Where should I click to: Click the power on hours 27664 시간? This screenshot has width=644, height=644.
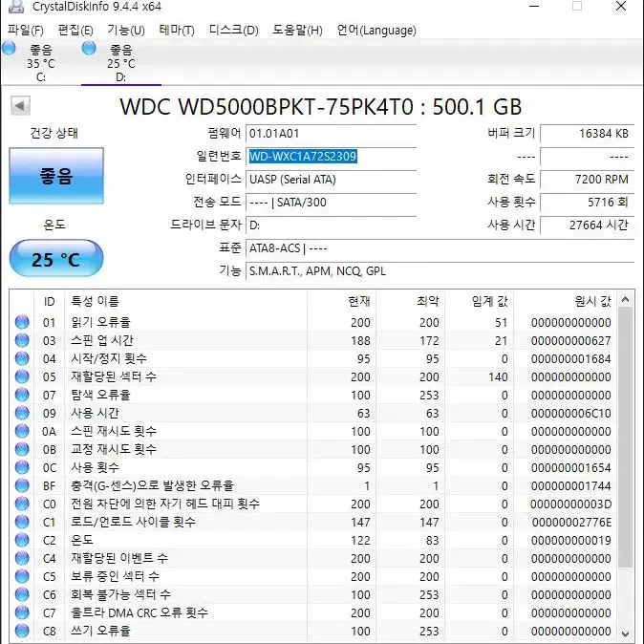(x=588, y=225)
